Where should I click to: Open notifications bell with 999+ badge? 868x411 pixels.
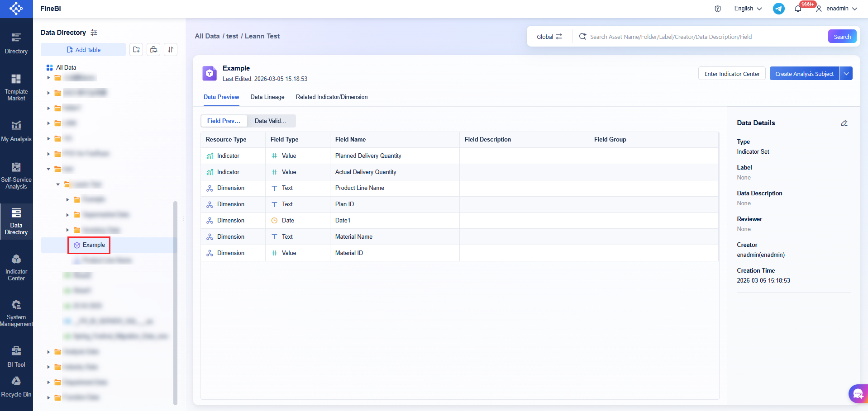[x=798, y=9]
